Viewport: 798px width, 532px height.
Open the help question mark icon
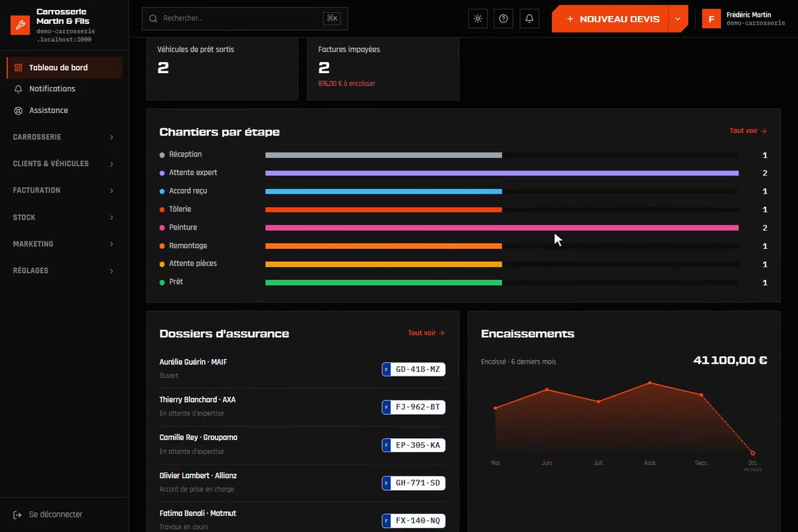tap(503, 19)
